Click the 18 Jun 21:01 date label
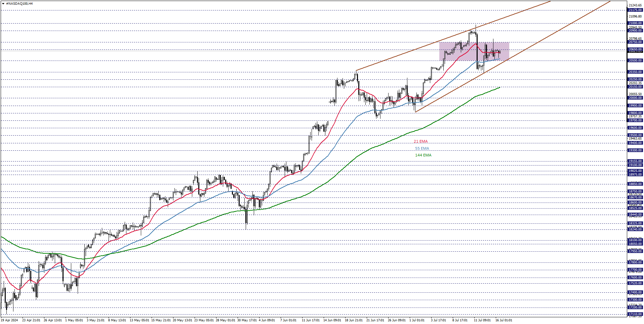The height and width of the screenshot is (324, 644). 354,320
